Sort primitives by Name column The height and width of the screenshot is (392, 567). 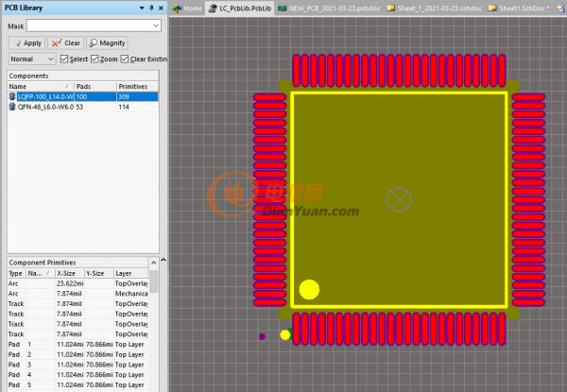(41, 274)
